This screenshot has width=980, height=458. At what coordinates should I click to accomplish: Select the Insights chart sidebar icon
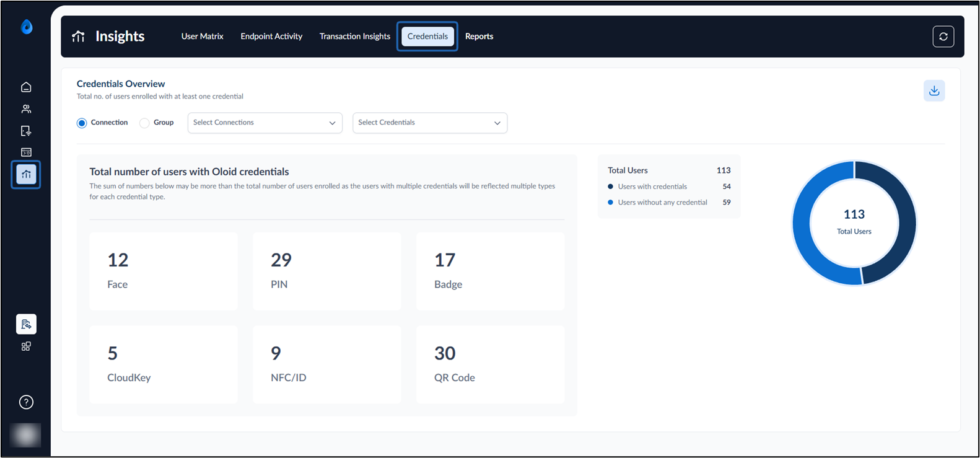tap(26, 174)
